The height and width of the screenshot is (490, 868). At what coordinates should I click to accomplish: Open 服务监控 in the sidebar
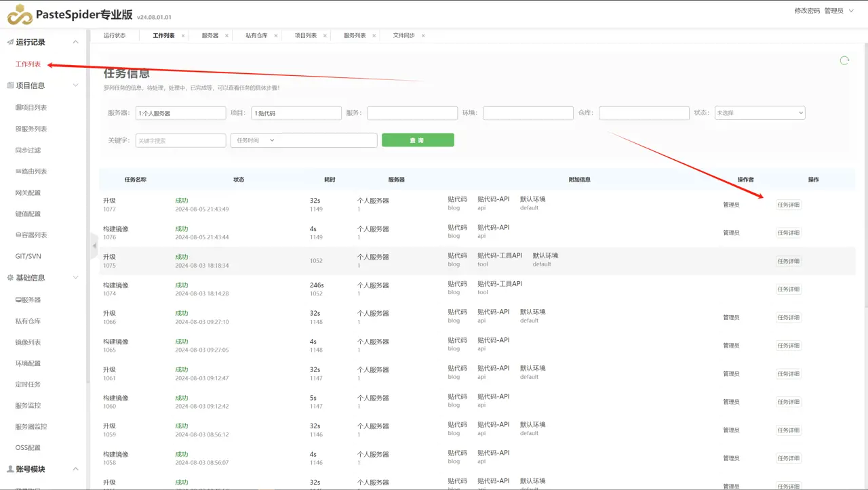click(28, 405)
